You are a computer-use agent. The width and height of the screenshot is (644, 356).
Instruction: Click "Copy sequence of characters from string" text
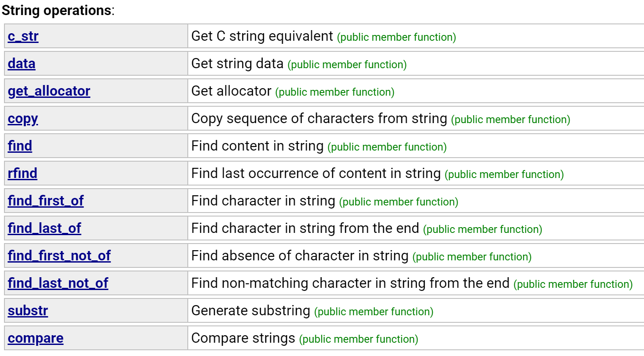[x=319, y=119]
